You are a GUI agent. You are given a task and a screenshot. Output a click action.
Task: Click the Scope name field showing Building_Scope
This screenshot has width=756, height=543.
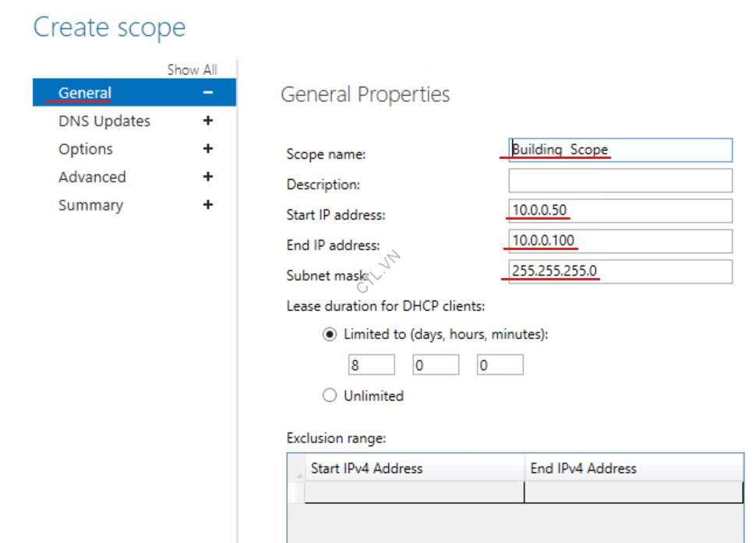pos(620,150)
